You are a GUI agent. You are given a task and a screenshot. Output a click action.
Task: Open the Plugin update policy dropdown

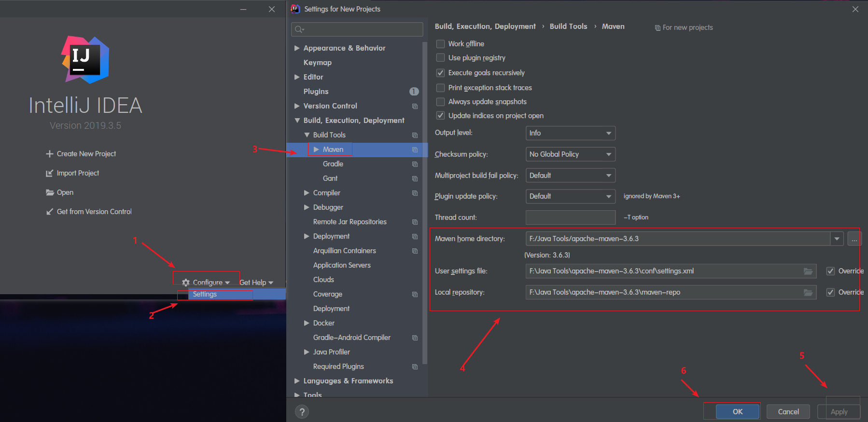571,196
